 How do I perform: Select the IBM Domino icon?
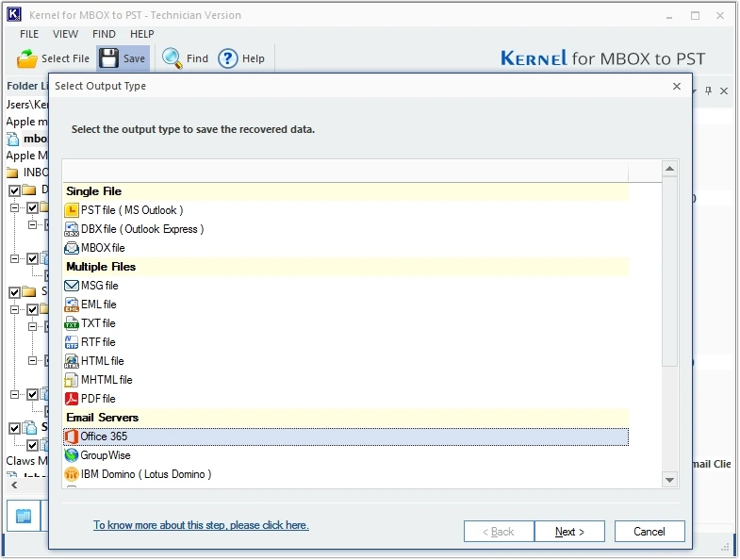click(72, 474)
